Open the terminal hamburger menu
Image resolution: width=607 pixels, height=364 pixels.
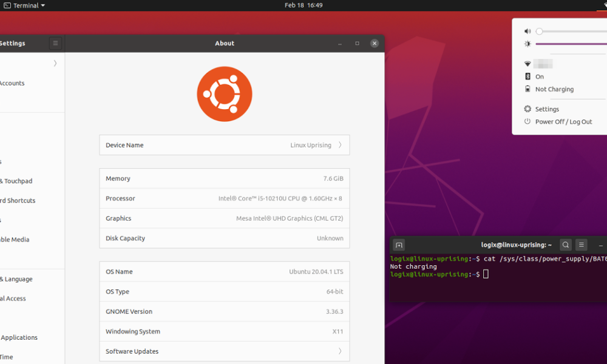pyautogui.click(x=581, y=245)
